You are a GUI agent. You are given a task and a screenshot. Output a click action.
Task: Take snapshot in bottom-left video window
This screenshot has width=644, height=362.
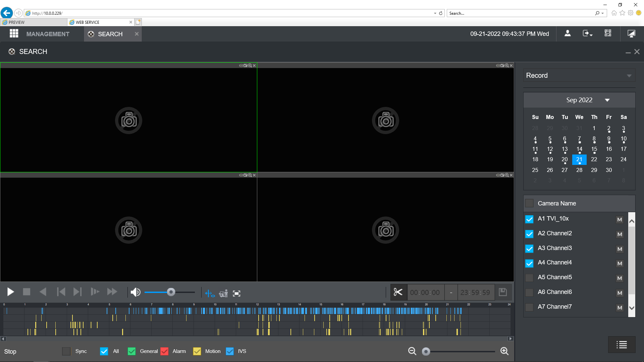pyautogui.click(x=245, y=175)
